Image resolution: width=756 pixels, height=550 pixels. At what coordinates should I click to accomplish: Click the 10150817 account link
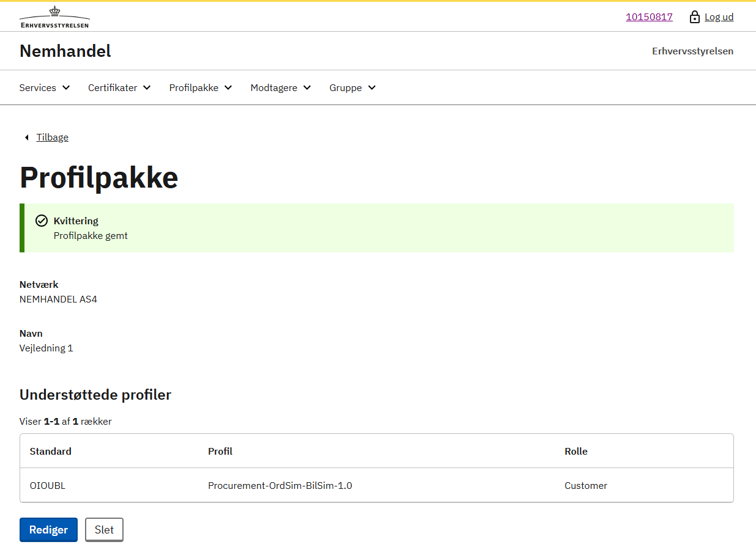(649, 17)
